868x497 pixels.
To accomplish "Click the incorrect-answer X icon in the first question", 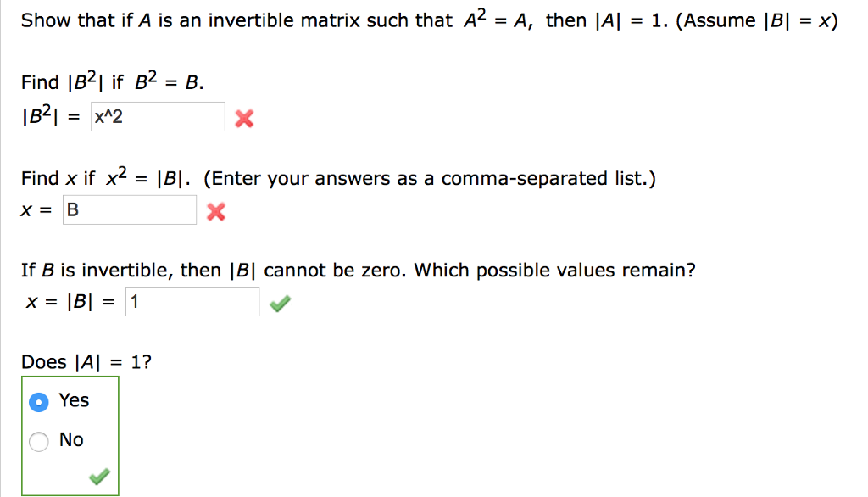I will 243,118.
